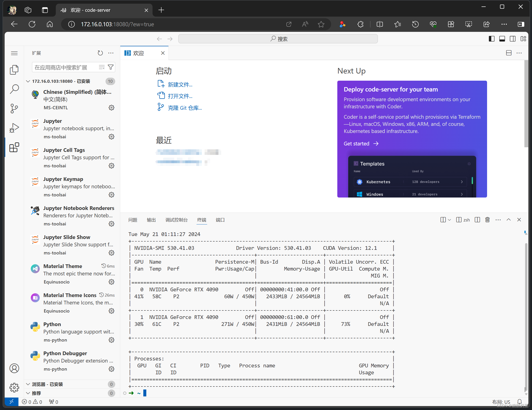Open the Explorer view in activity bar

14,70
